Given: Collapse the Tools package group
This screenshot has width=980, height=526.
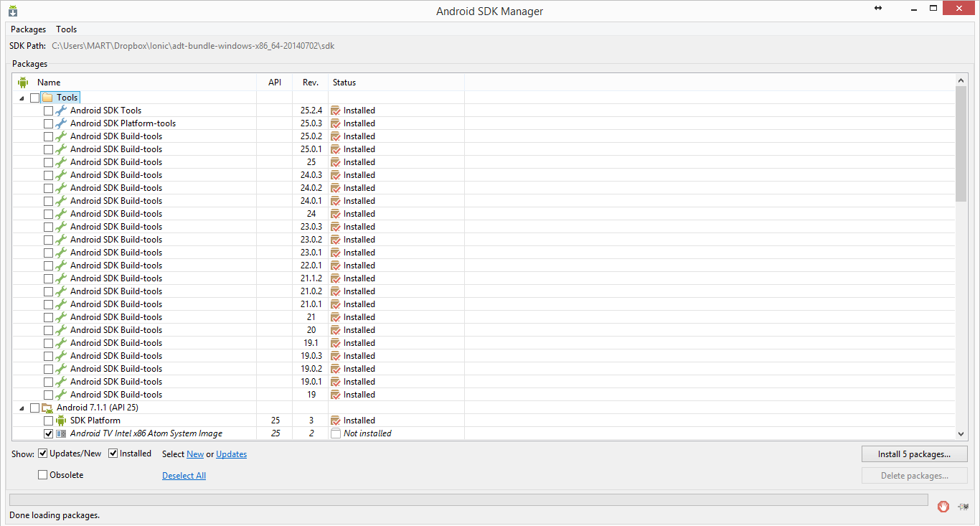Looking at the screenshot, I should [x=22, y=98].
